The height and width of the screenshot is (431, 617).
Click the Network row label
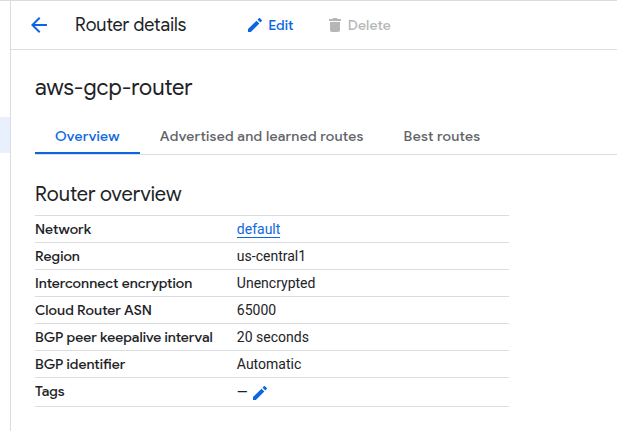pyautogui.click(x=63, y=229)
